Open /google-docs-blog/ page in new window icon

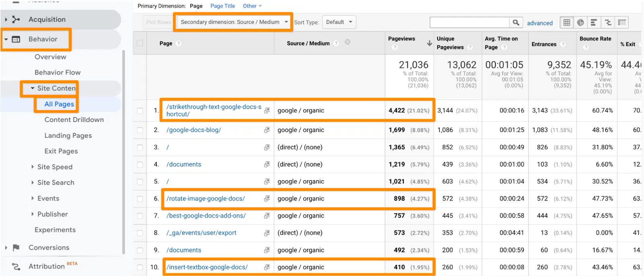(x=266, y=130)
